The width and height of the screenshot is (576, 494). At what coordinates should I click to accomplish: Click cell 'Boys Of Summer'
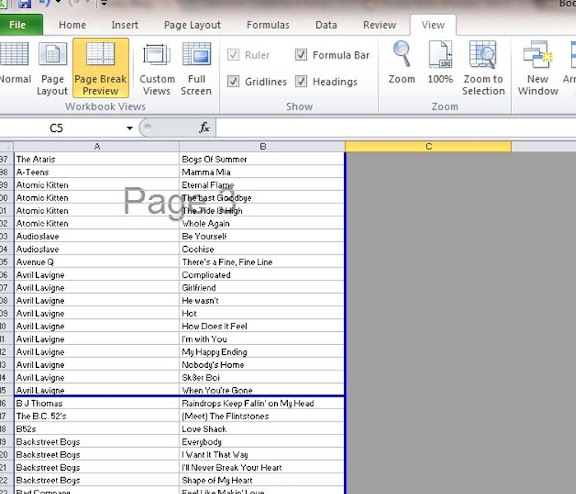tap(262, 159)
